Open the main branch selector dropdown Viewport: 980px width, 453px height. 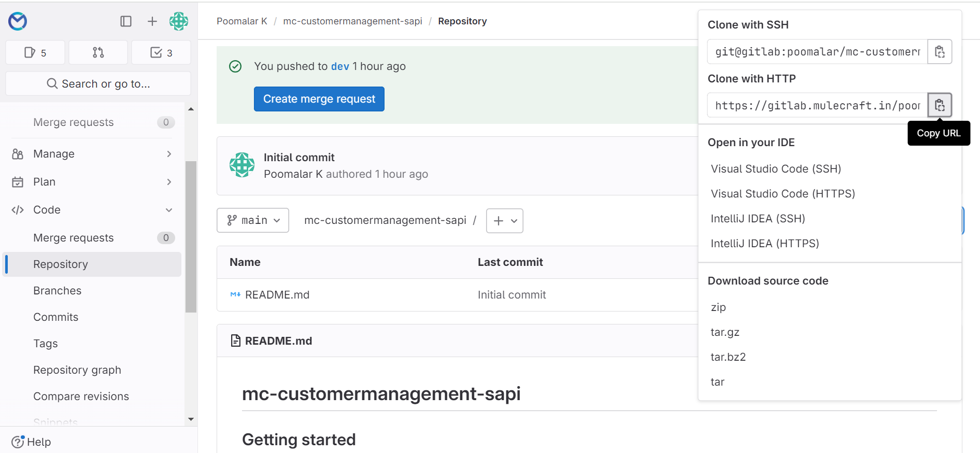(x=253, y=221)
